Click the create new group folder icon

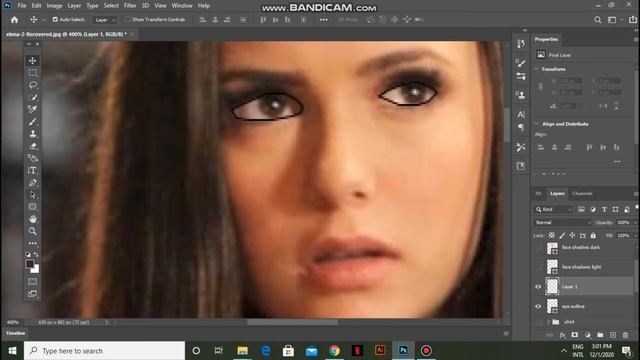click(600, 335)
